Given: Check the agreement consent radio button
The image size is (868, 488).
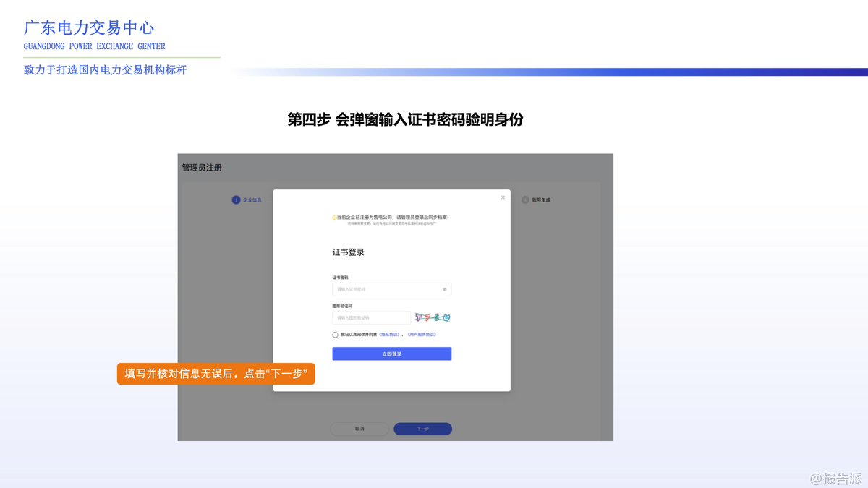Looking at the screenshot, I should [335, 335].
